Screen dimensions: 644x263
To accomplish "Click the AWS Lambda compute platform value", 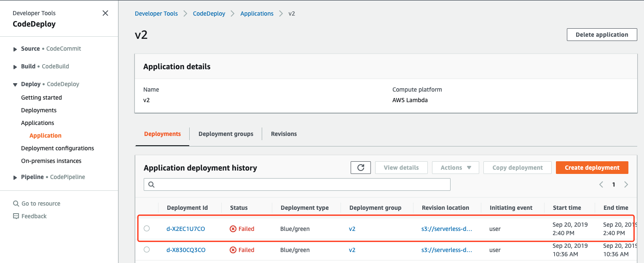I will [x=410, y=100].
